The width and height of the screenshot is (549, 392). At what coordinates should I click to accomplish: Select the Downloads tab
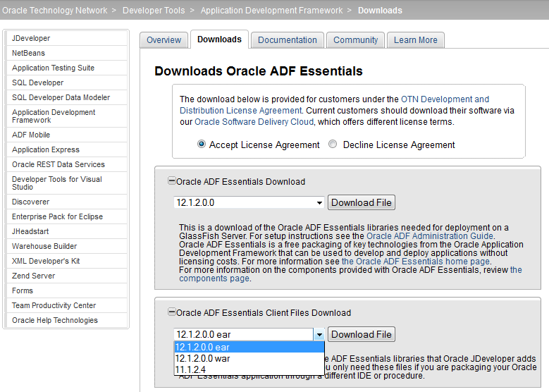tap(220, 39)
